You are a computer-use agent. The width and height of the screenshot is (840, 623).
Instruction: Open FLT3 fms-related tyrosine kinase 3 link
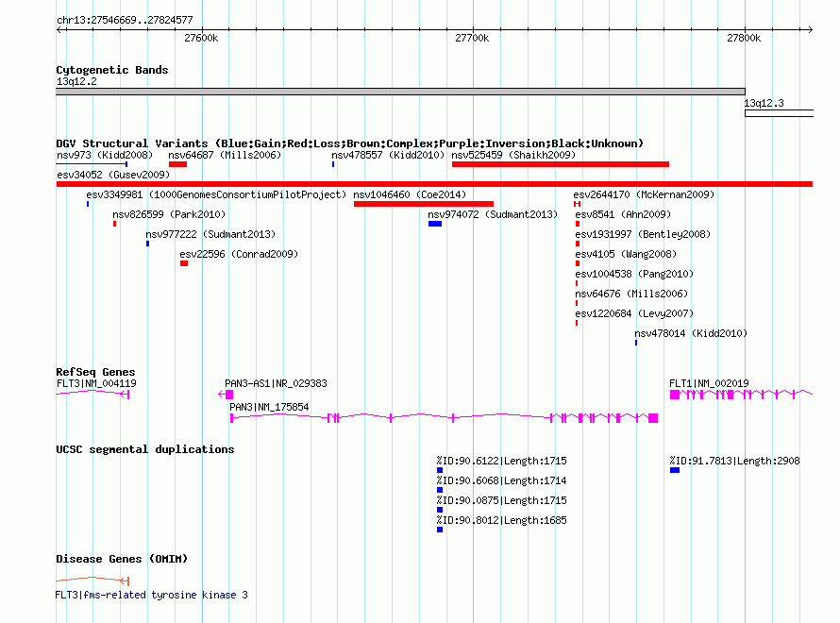152,595
